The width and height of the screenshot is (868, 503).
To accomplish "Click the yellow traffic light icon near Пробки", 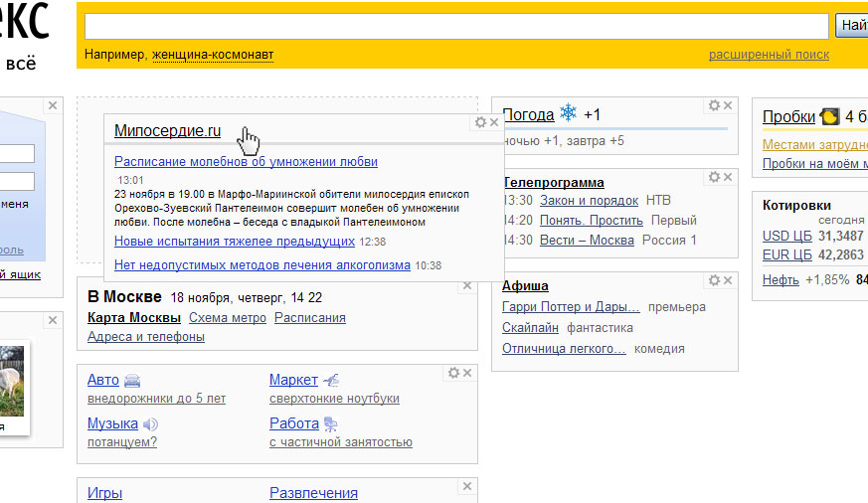I will coord(829,116).
